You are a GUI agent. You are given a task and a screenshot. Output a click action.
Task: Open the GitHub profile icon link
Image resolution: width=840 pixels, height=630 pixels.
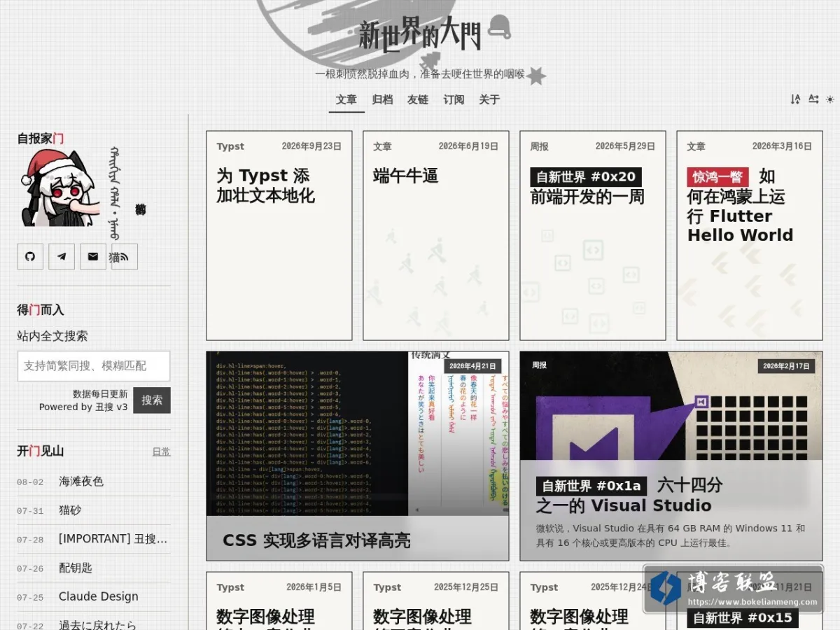30,257
